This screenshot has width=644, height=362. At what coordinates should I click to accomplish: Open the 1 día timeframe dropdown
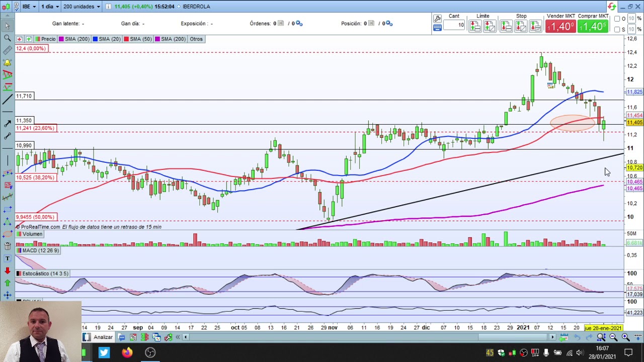(49, 7)
